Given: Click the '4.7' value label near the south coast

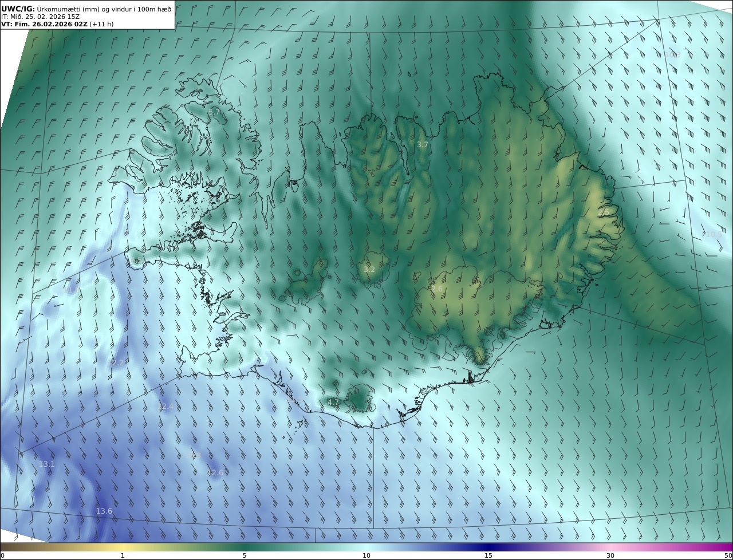Looking at the screenshot, I should coord(333,402).
